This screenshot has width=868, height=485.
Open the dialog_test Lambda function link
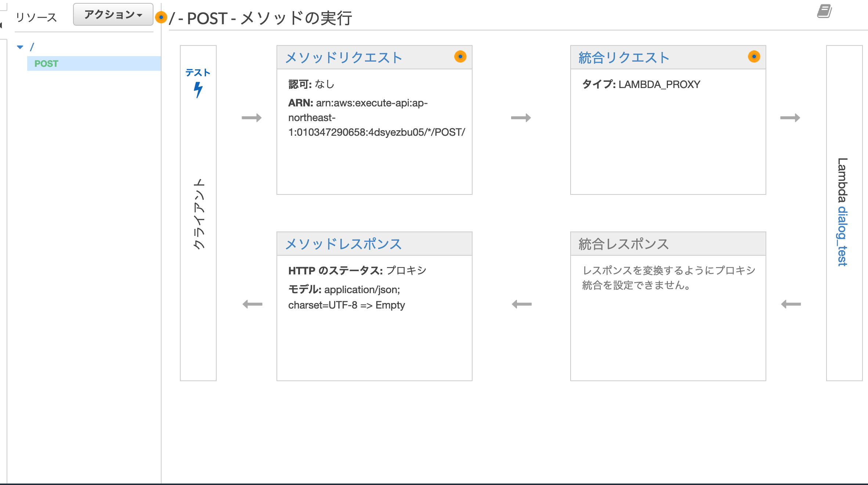[842, 236]
